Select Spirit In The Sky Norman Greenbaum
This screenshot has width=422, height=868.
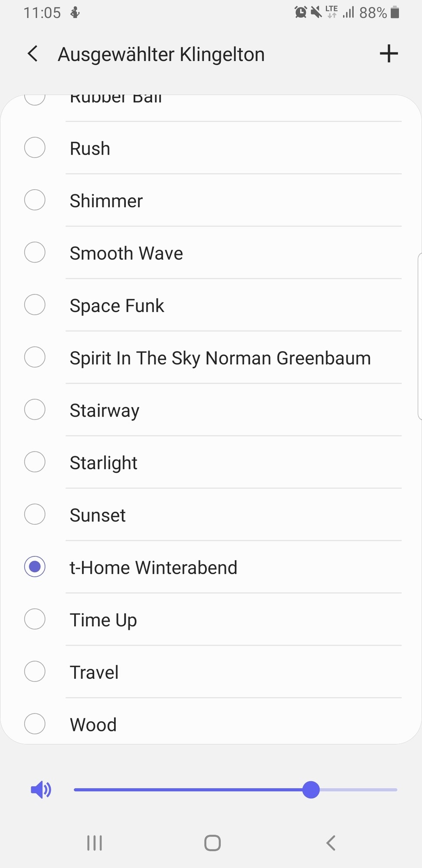(211, 357)
